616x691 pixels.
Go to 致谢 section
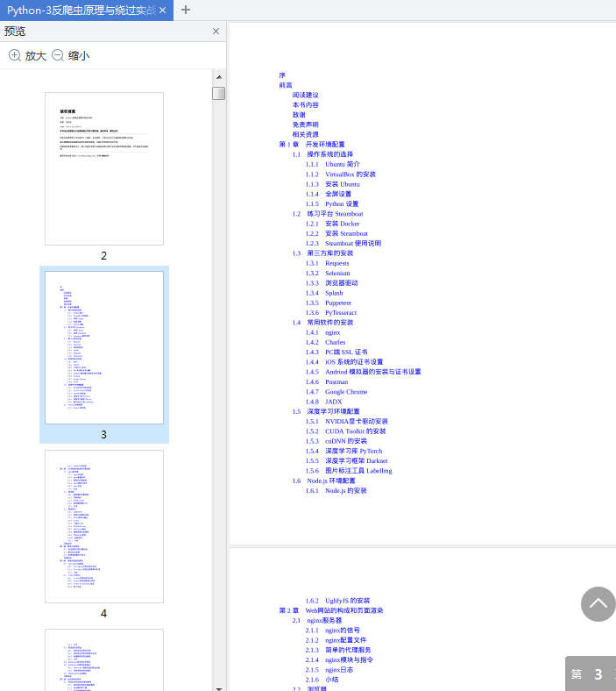tap(299, 115)
